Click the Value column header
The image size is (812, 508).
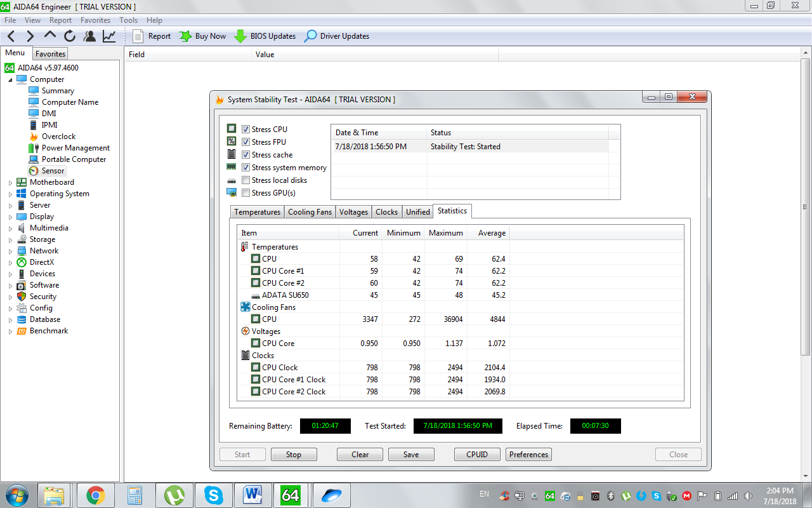375,55
